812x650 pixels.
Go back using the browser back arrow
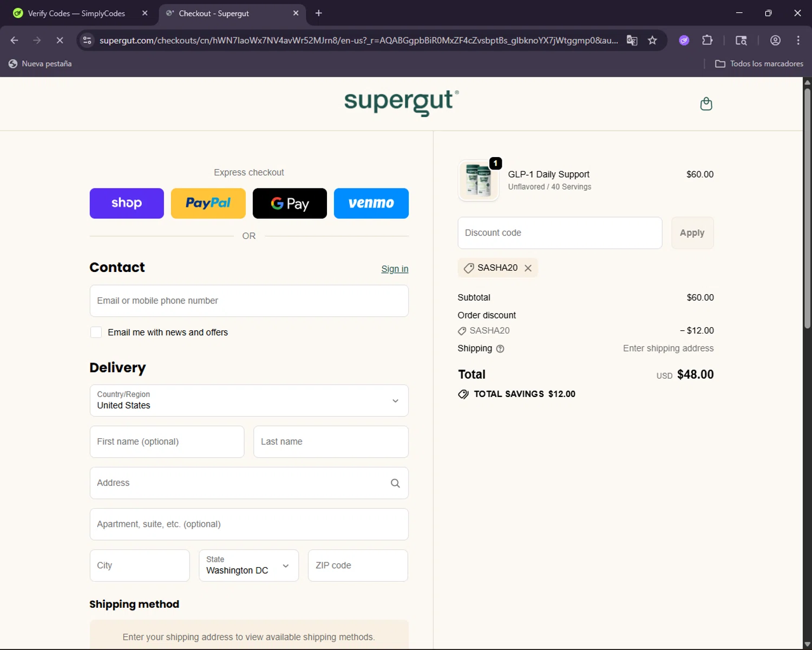(15, 40)
